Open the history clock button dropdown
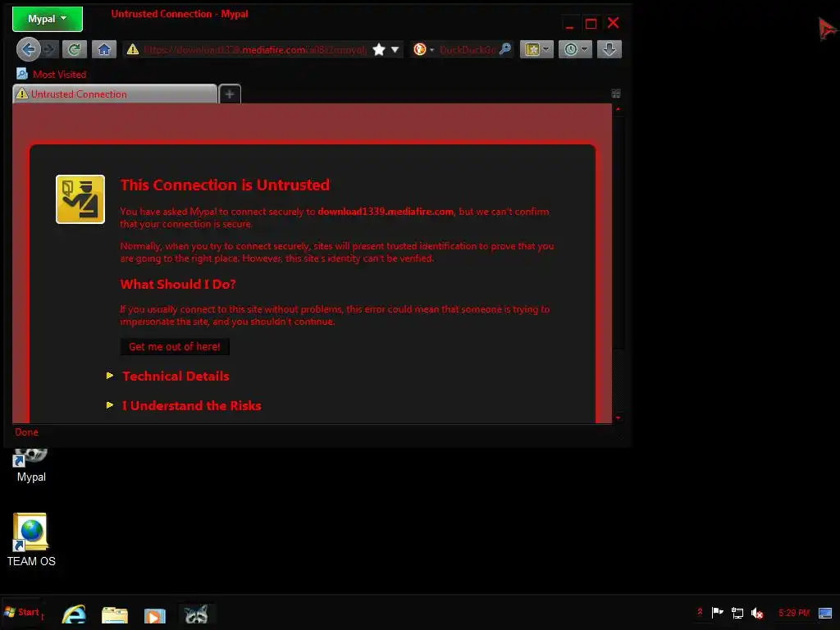The width and height of the screenshot is (840, 630). pyautogui.click(x=575, y=50)
